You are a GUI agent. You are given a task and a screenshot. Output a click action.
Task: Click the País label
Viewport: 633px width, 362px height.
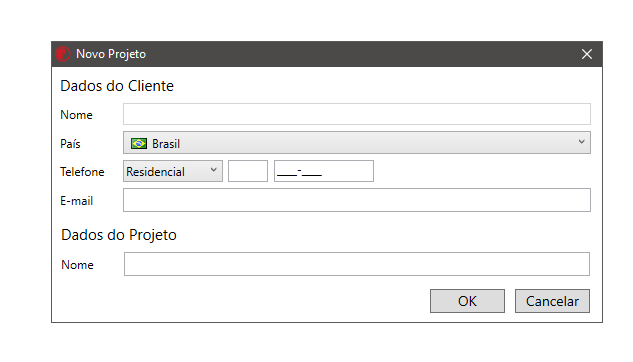click(x=70, y=144)
